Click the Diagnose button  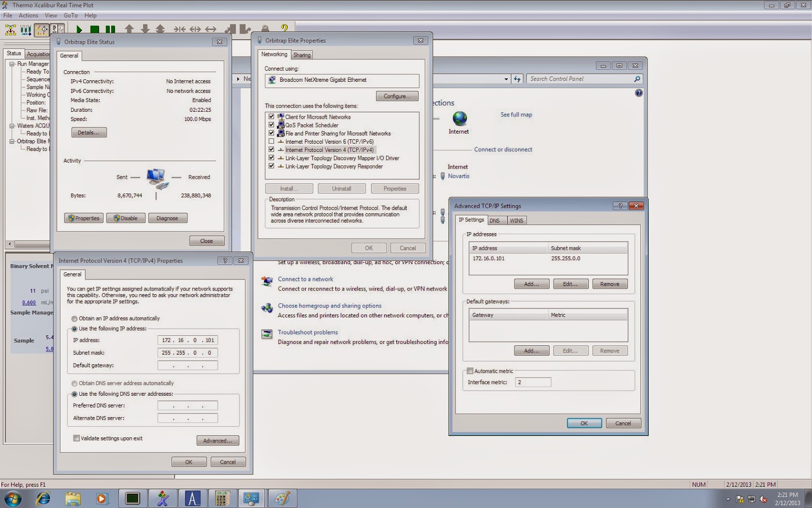(x=167, y=218)
